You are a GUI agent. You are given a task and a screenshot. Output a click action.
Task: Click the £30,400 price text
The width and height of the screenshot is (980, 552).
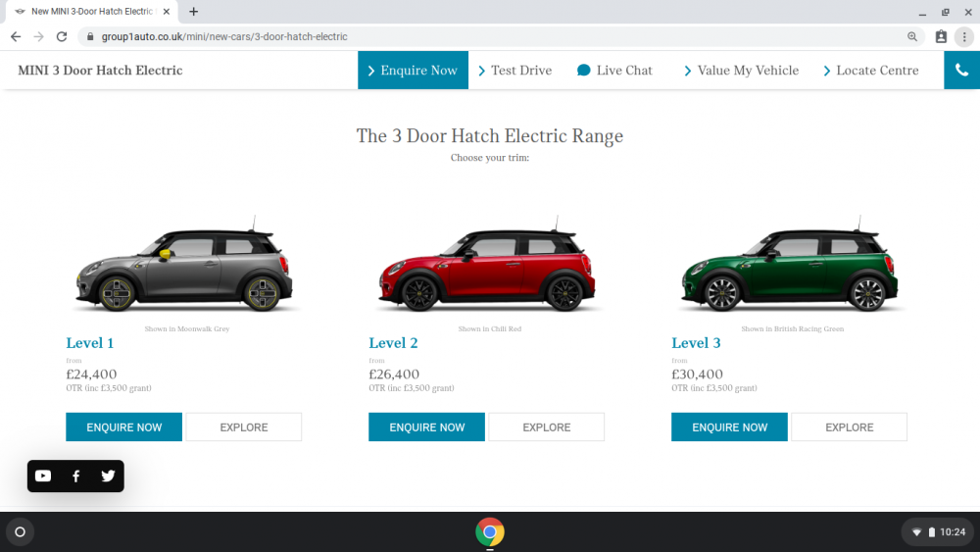click(697, 374)
